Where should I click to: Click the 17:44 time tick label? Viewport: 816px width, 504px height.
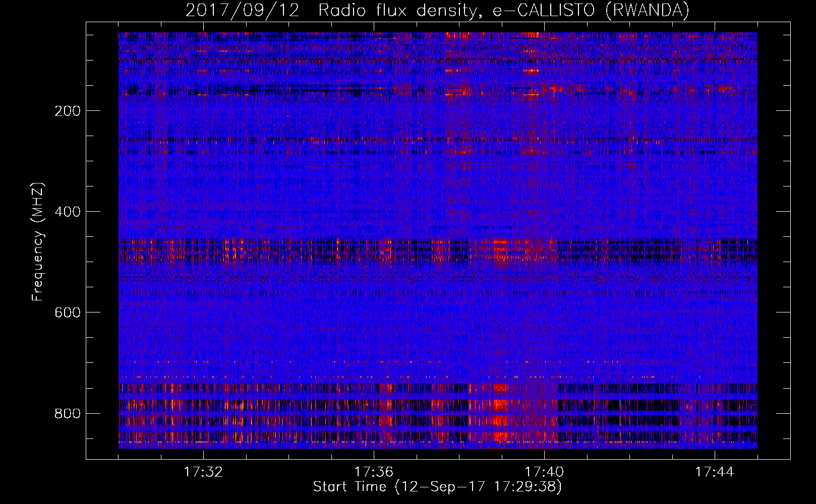715,472
